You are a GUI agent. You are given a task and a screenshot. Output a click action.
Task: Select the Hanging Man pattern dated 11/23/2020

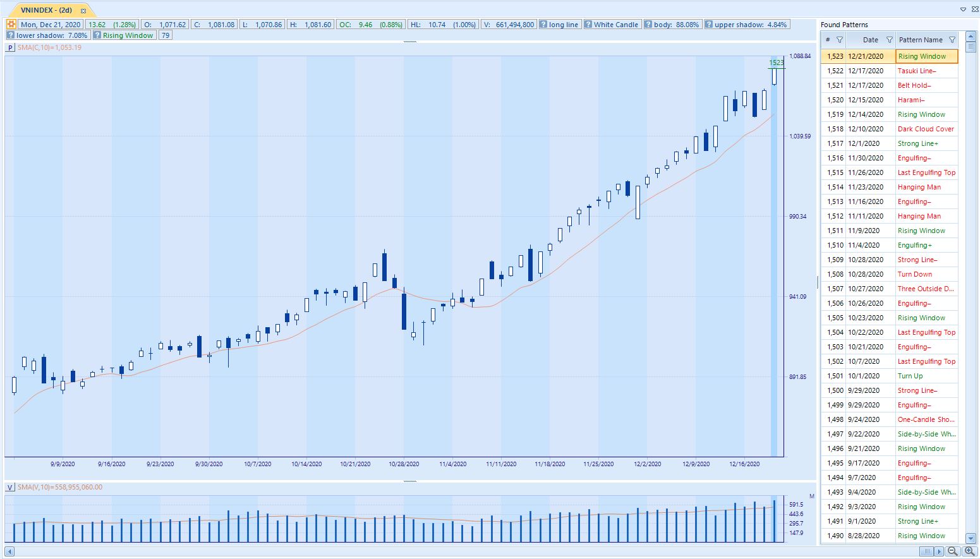[x=919, y=187]
